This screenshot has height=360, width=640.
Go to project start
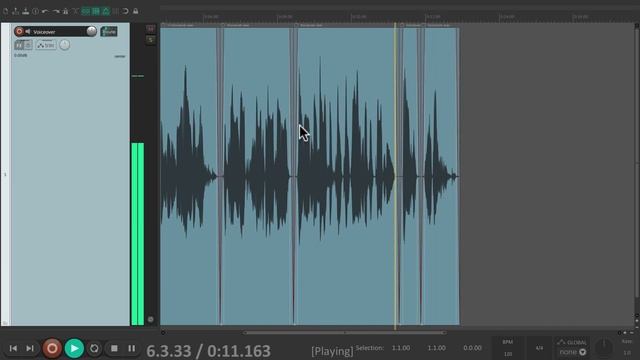pos(13,348)
